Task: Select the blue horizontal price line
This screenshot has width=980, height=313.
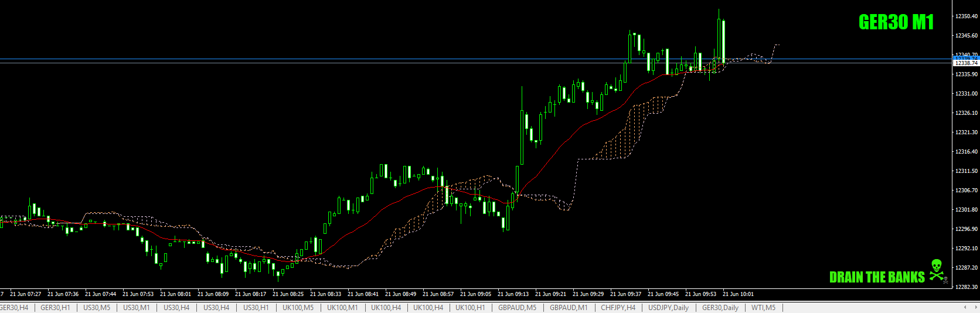Action: coord(476,59)
